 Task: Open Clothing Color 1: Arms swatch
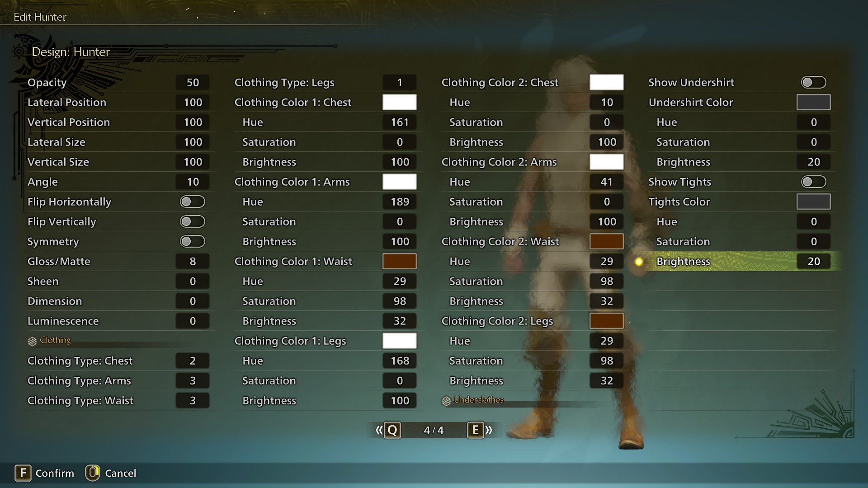(x=400, y=182)
